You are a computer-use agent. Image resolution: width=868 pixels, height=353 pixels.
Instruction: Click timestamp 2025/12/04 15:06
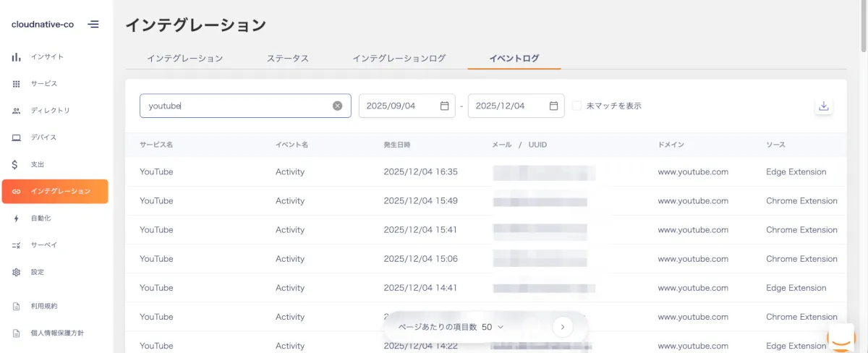420,259
